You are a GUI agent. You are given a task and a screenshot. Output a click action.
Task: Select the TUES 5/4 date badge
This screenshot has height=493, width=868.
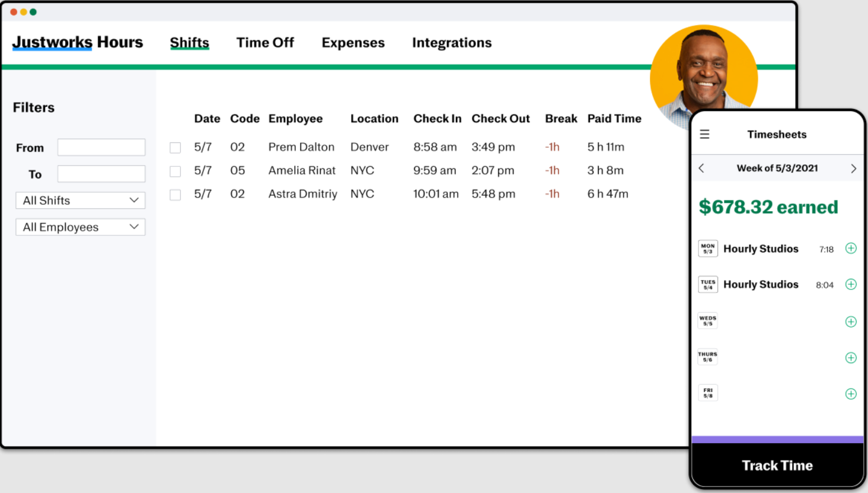[708, 285]
